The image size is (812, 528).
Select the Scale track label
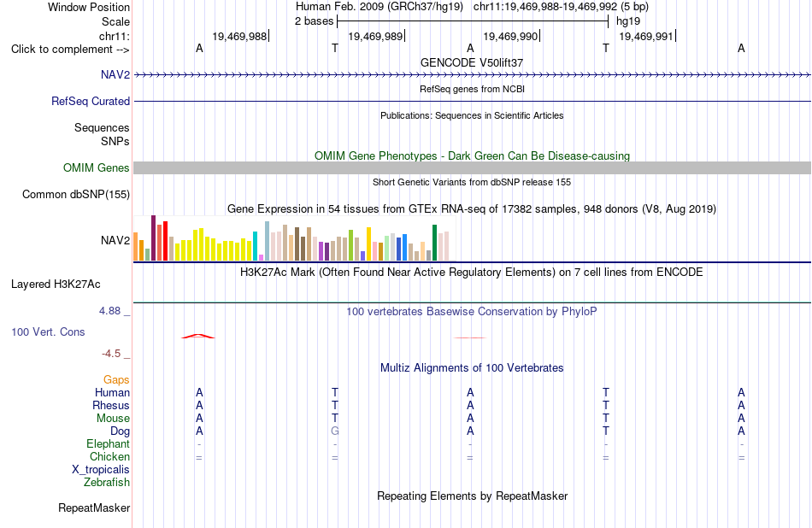[115, 21]
